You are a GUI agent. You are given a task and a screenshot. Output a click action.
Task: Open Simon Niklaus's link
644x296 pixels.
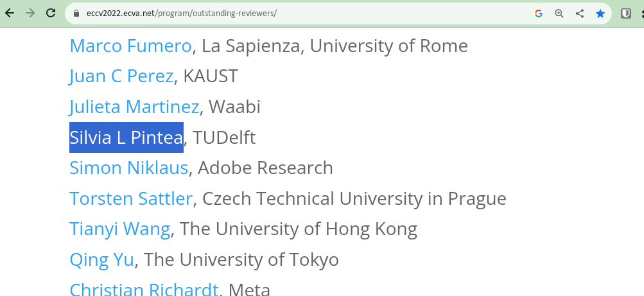click(x=129, y=168)
